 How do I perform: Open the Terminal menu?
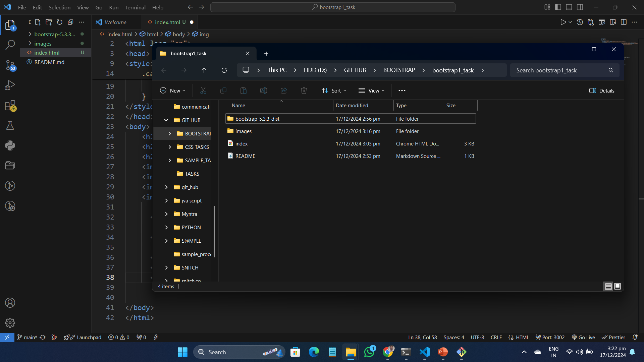click(x=135, y=7)
